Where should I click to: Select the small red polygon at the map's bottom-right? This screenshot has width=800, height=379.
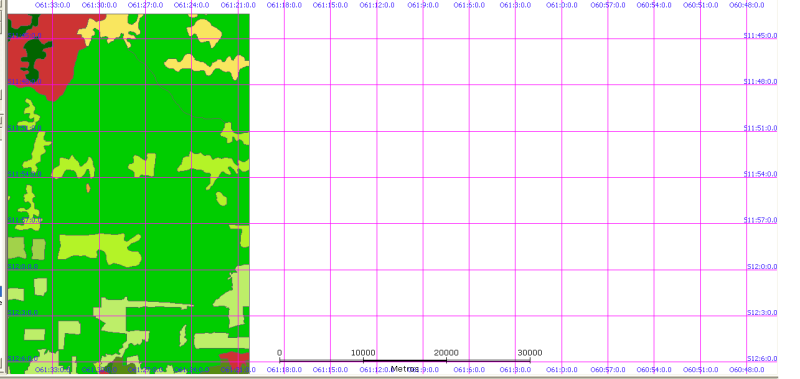(x=234, y=358)
